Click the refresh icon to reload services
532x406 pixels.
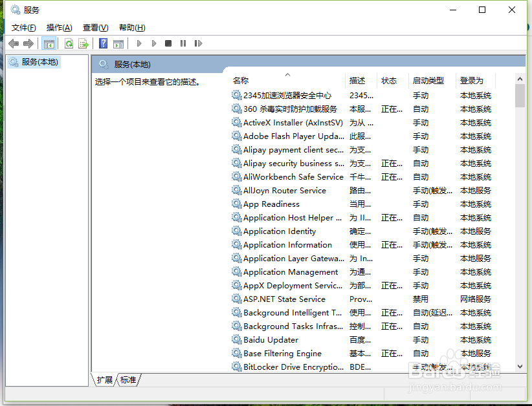click(69, 43)
